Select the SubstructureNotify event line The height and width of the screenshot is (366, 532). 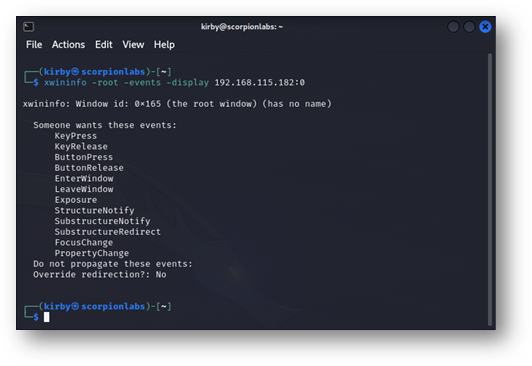click(102, 221)
